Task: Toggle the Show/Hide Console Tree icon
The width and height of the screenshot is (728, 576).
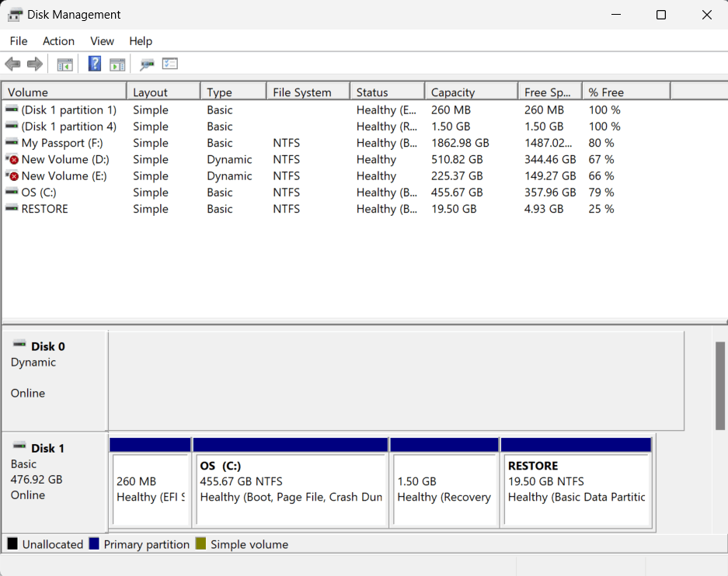Action: tap(64, 64)
